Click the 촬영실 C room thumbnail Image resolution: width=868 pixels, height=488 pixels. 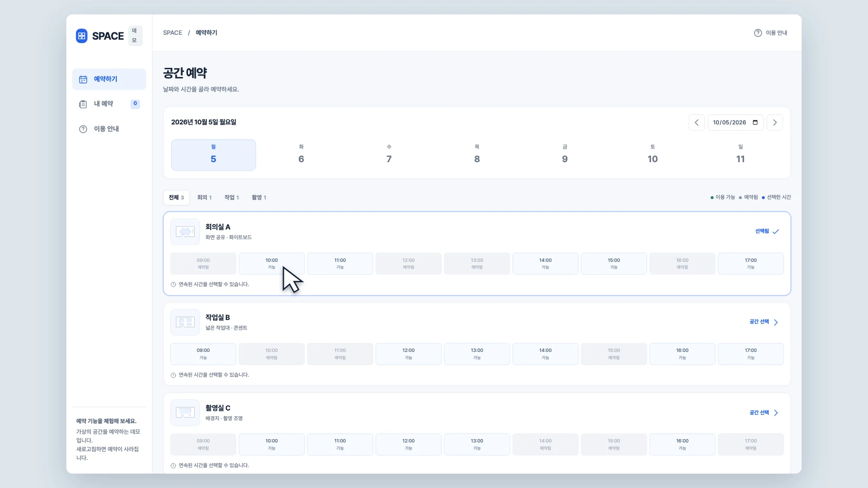click(x=185, y=413)
